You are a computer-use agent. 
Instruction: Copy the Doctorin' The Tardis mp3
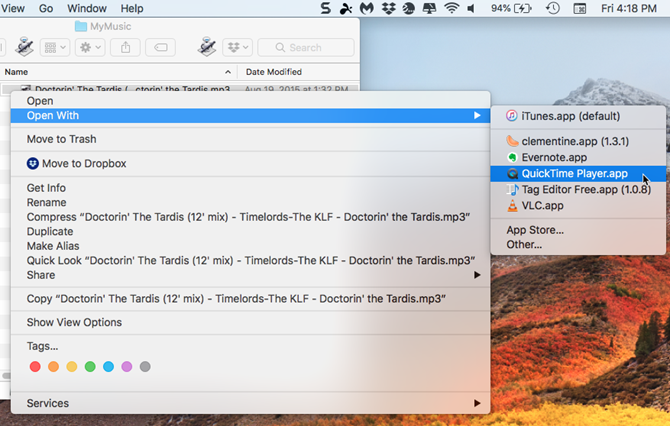click(250, 298)
